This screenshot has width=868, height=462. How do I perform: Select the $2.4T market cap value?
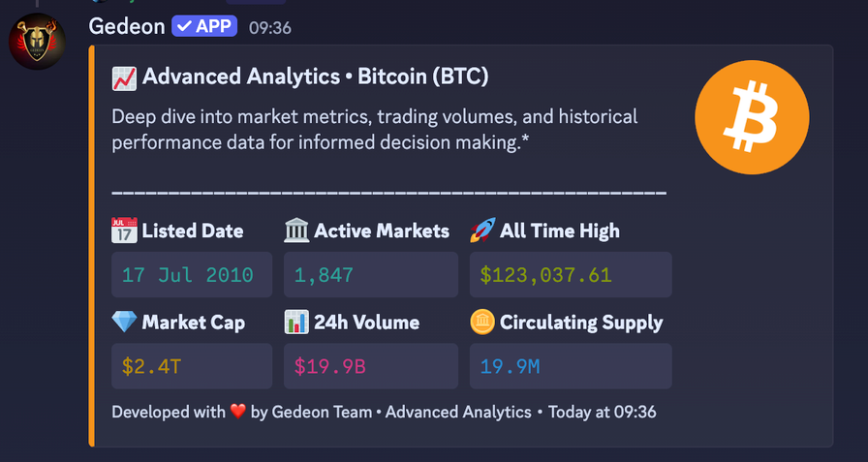(x=192, y=366)
